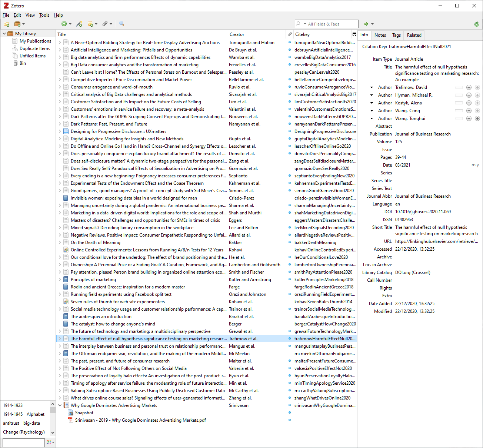This screenshot has height=448, width=483.
Task: Click the DOI field label link
Action: click(x=388, y=212)
